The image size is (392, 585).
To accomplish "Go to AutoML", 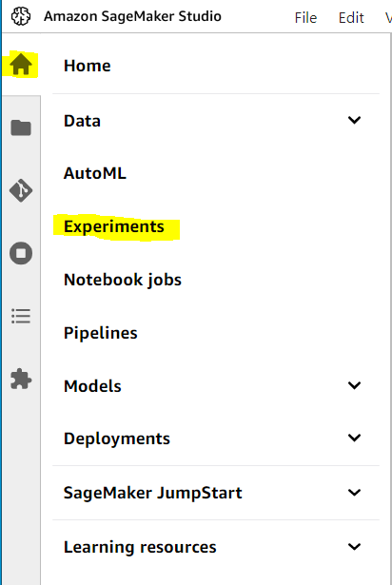I will pos(95,173).
